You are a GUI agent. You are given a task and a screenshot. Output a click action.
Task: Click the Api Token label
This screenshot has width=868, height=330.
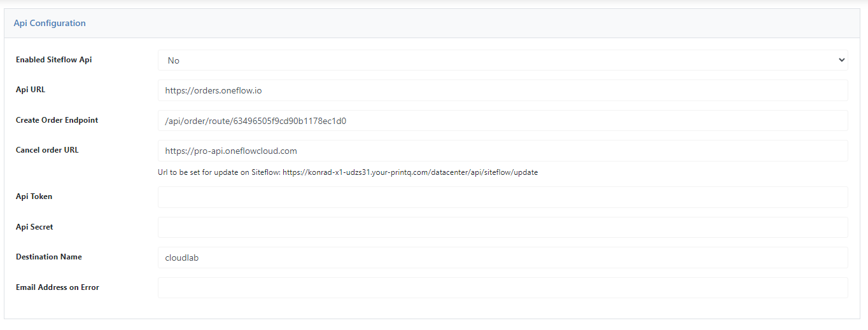pos(34,196)
